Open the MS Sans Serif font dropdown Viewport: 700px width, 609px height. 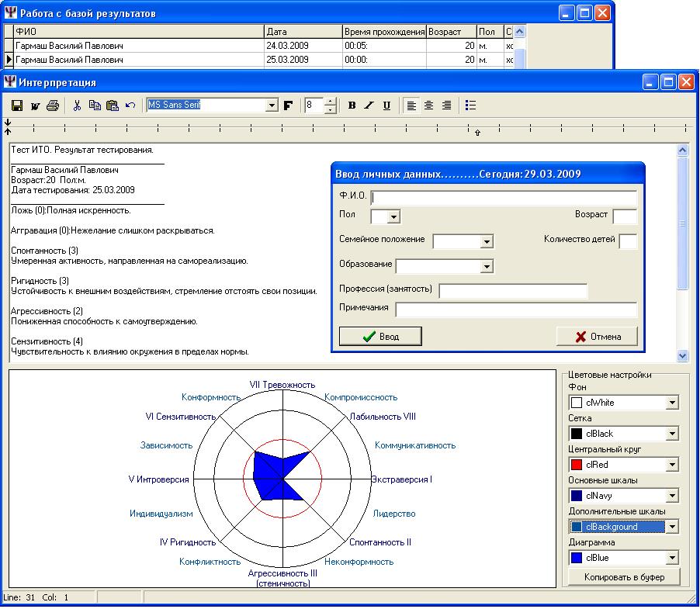point(272,106)
